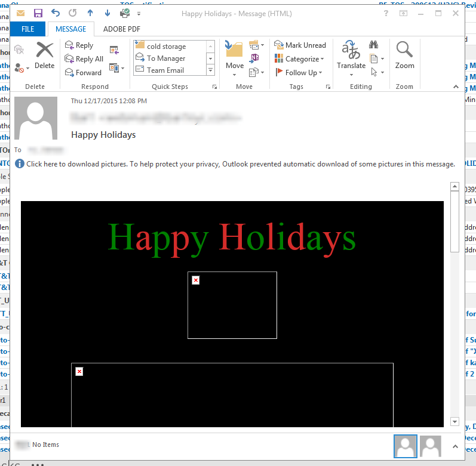This screenshot has width=476, height=466.
Task: Click the message body scroll down arrow
Action: [x=454, y=422]
